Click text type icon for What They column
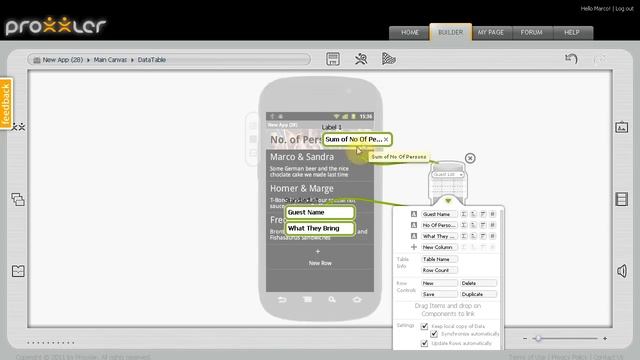 coord(413,236)
